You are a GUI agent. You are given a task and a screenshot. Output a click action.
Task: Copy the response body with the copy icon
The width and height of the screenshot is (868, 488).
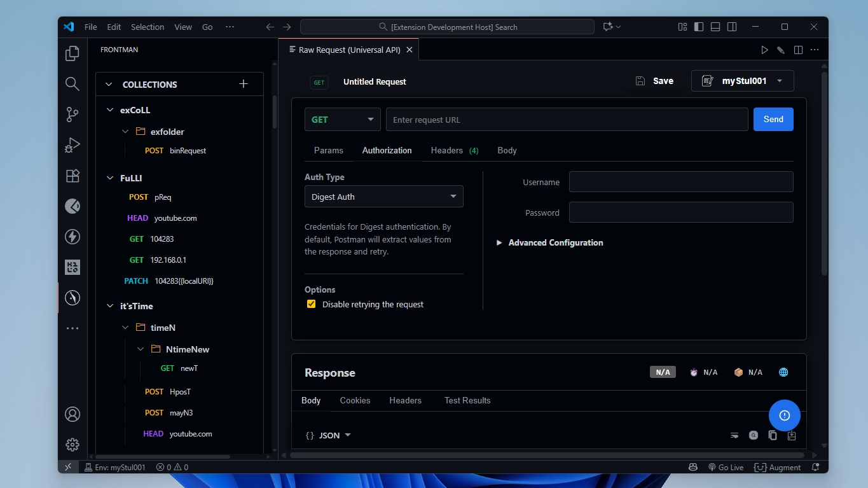click(773, 436)
